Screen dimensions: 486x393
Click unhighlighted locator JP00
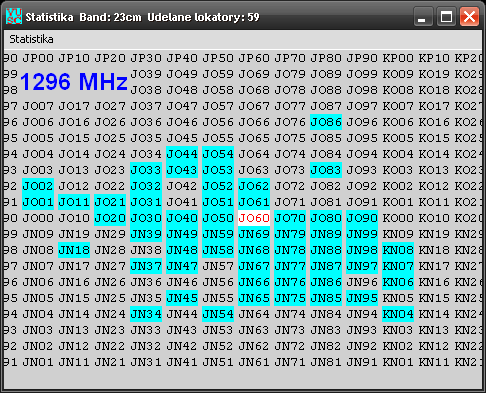click(x=38, y=58)
